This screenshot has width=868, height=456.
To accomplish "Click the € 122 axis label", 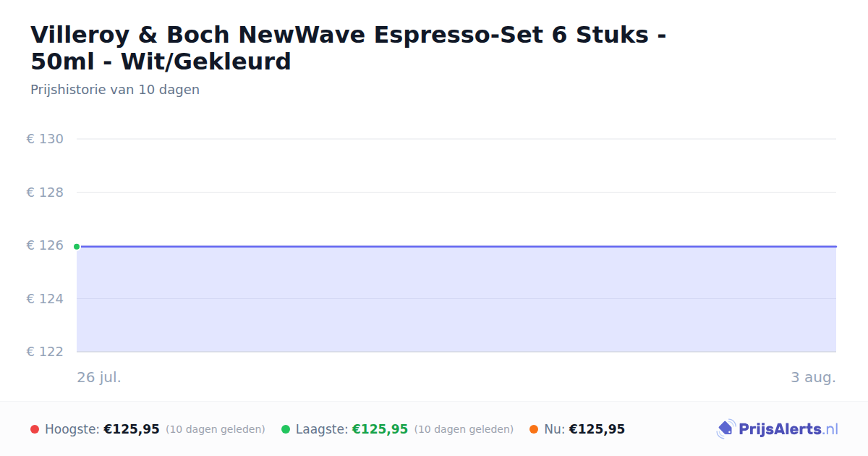I will point(45,352).
